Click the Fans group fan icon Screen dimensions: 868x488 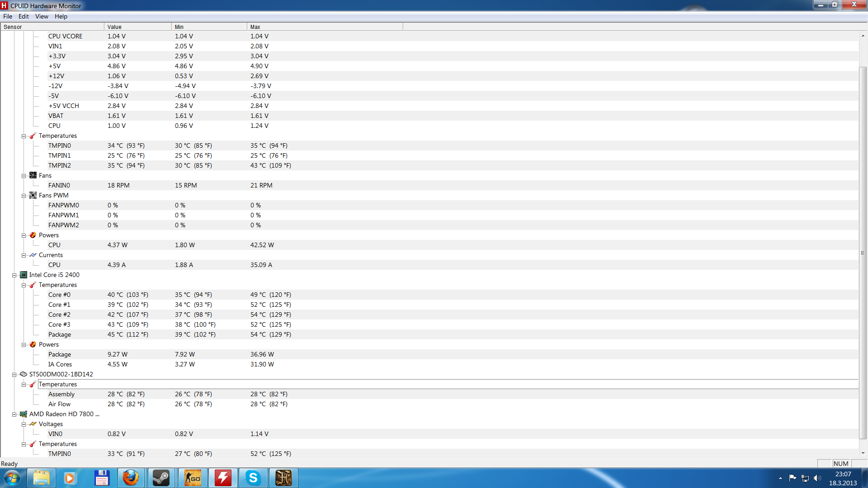point(33,175)
